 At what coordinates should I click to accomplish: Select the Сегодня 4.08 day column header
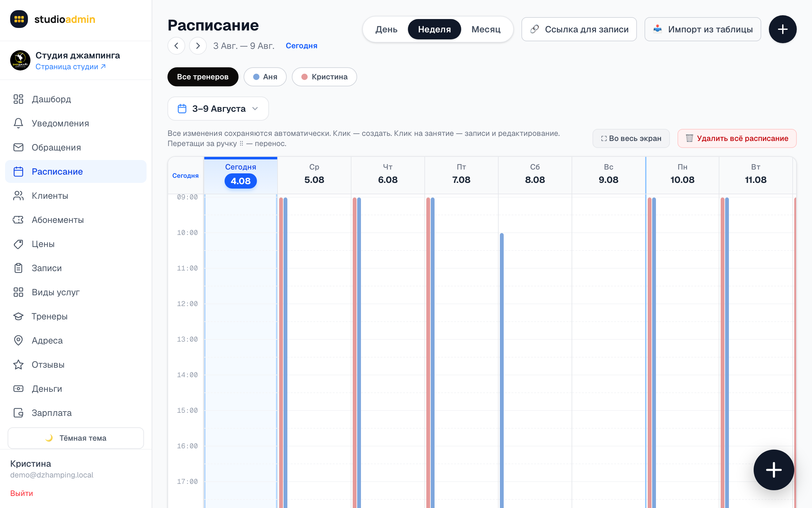tap(240, 175)
